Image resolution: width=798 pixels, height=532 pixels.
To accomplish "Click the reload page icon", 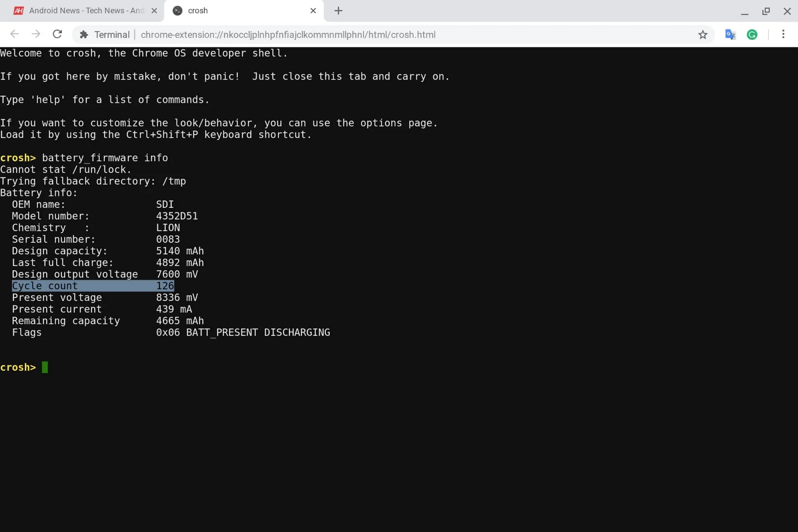I will pyautogui.click(x=57, y=34).
